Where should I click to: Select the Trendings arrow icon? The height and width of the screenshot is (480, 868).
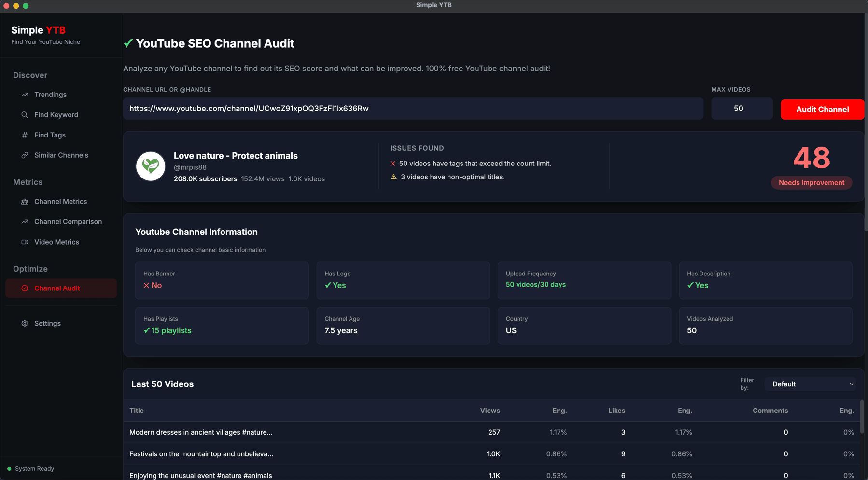click(24, 94)
